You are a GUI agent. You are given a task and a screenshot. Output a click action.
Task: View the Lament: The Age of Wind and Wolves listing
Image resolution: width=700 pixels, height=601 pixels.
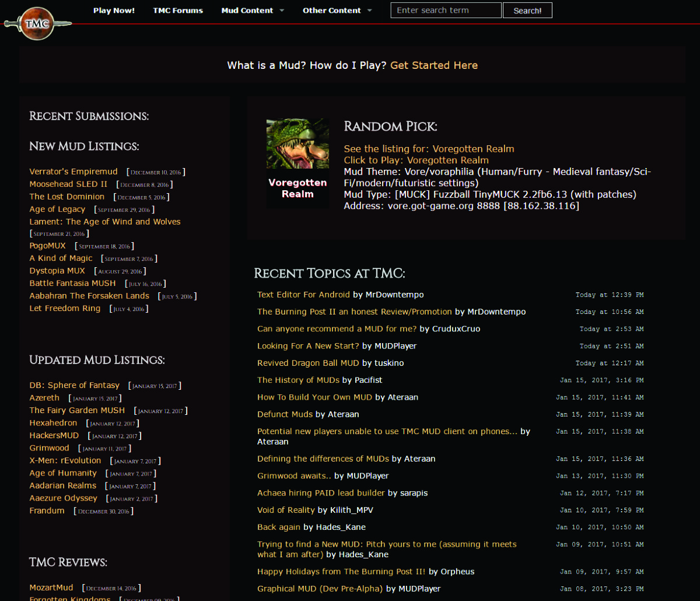coord(105,221)
